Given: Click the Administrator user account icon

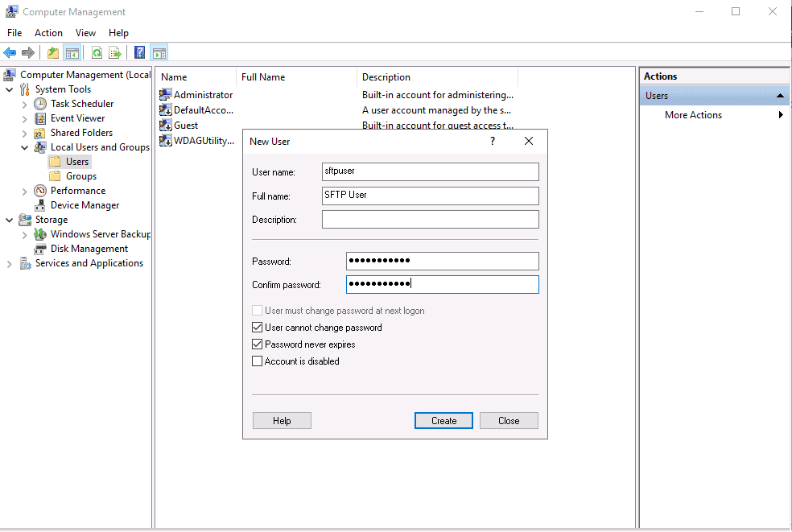Looking at the screenshot, I should [x=165, y=94].
